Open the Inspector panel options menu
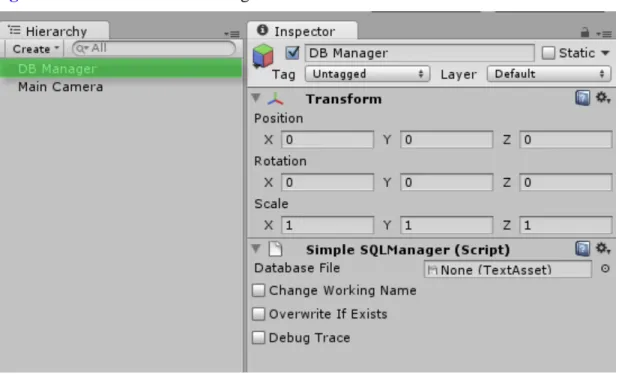 [x=604, y=34]
